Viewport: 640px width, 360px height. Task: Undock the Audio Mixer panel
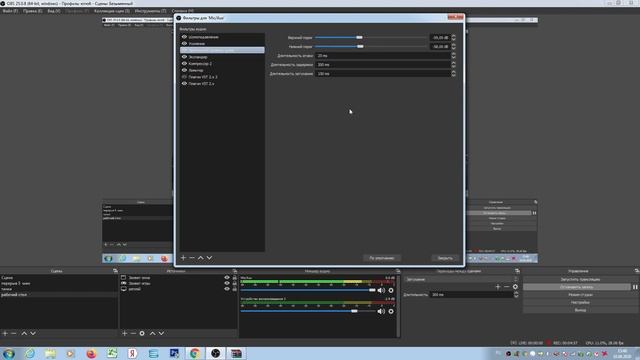[x=398, y=271]
